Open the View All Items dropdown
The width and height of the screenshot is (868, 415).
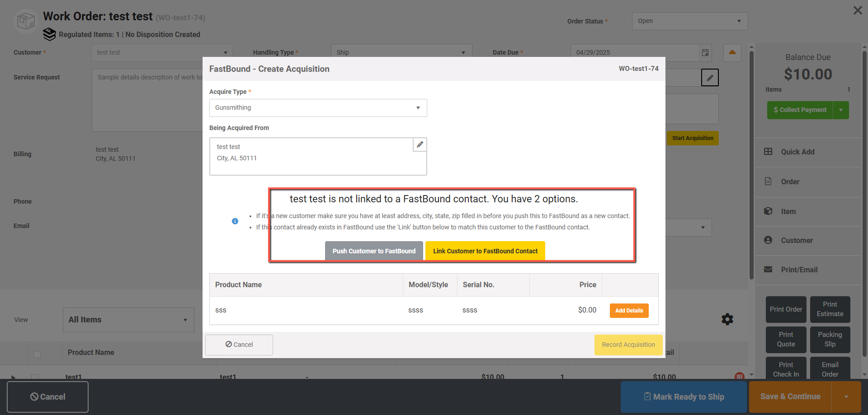coord(128,320)
